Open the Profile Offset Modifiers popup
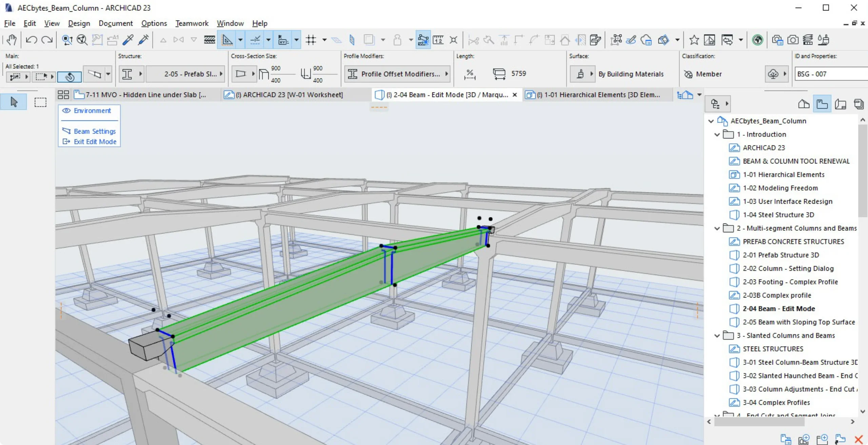The height and width of the screenshot is (445, 868). tap(398, 74)
